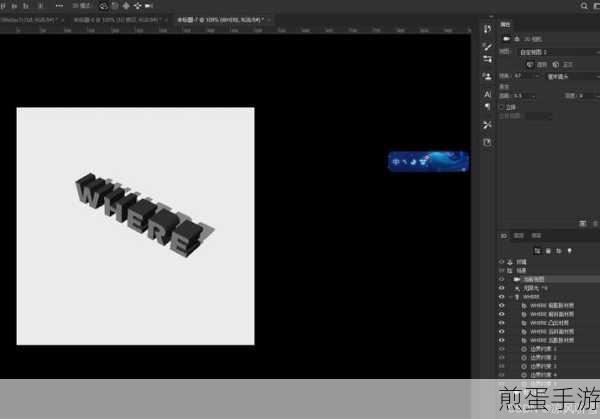
Task: Select the 无限光 1 light row
Action: [549, 288]
